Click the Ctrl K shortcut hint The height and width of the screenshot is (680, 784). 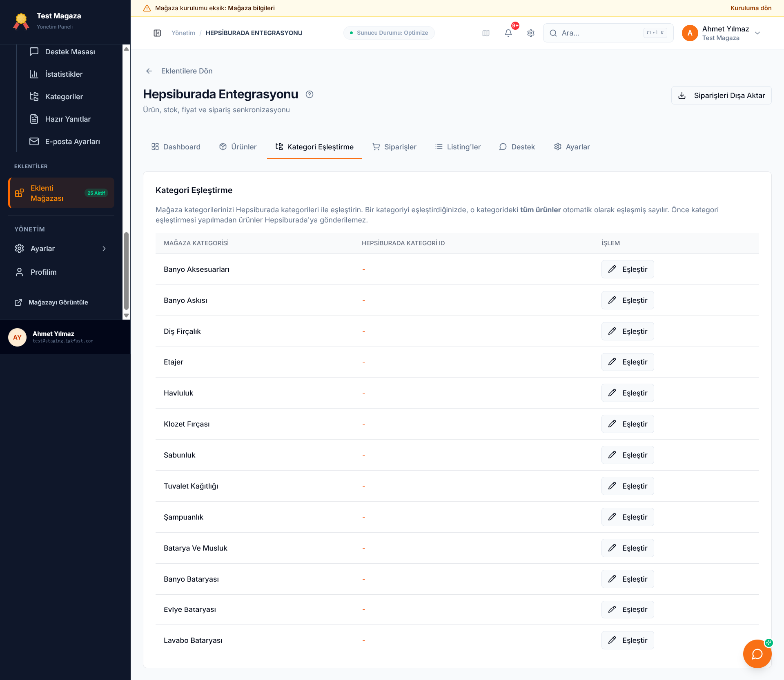coord(655,33)
